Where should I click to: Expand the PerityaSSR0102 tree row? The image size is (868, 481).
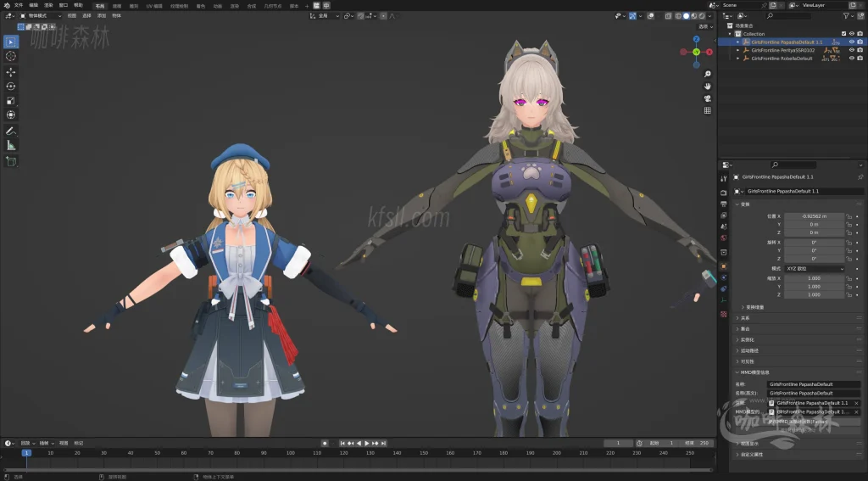(737, 50)
